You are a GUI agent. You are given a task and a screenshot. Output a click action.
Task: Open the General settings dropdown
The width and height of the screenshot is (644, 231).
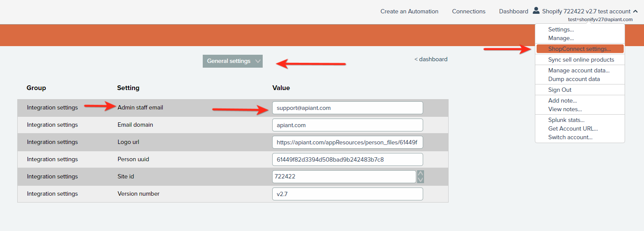pos(232,61)
